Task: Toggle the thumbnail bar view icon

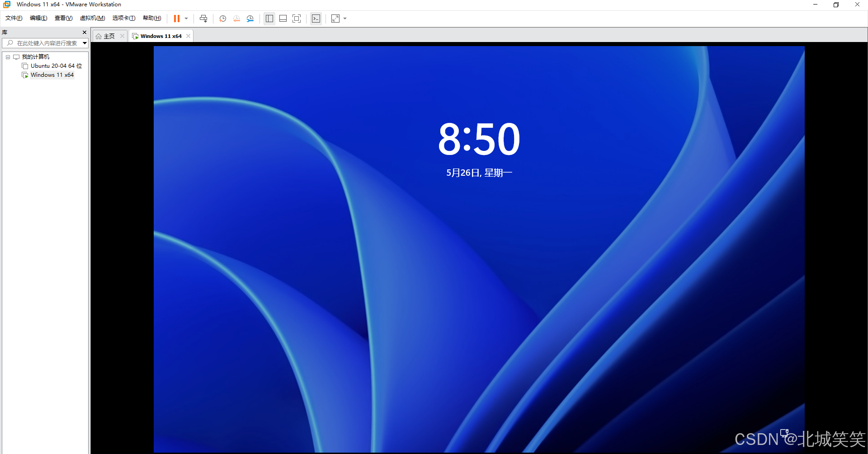Action: 283,19
